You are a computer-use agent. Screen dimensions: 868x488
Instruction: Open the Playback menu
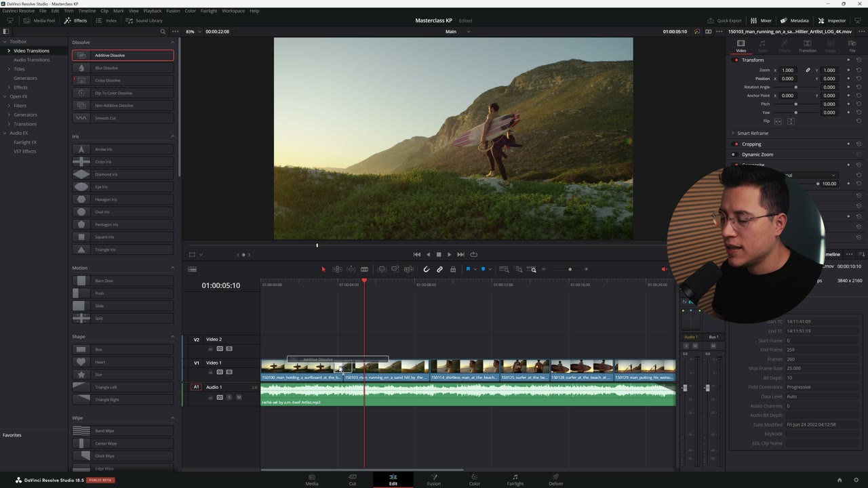153,11
